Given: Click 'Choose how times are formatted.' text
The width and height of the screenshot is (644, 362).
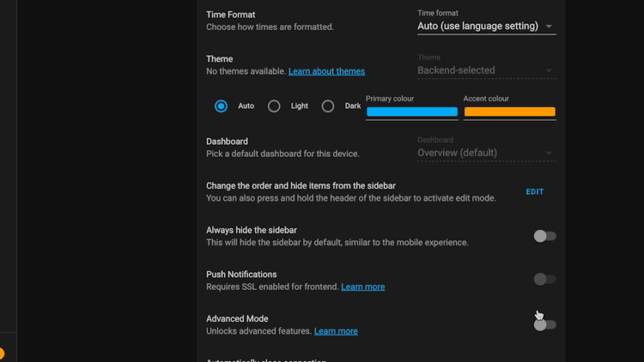Looking at the screenshot, I should (270, 27).
